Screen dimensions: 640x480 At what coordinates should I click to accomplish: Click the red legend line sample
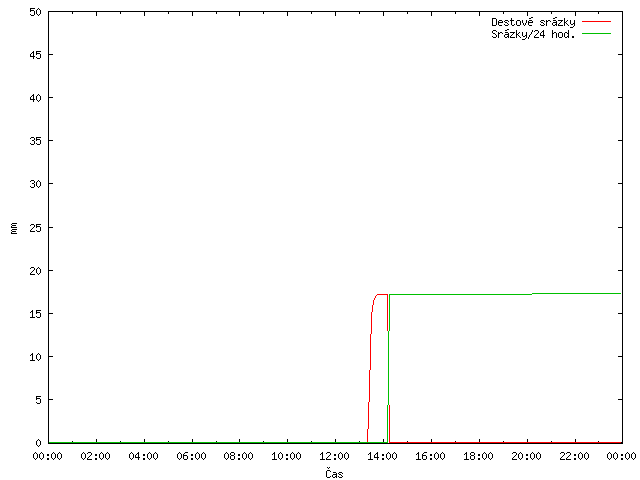click(x=596, y=22)
